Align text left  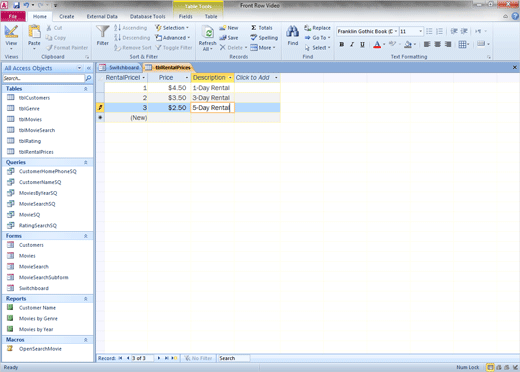point(427,44)
